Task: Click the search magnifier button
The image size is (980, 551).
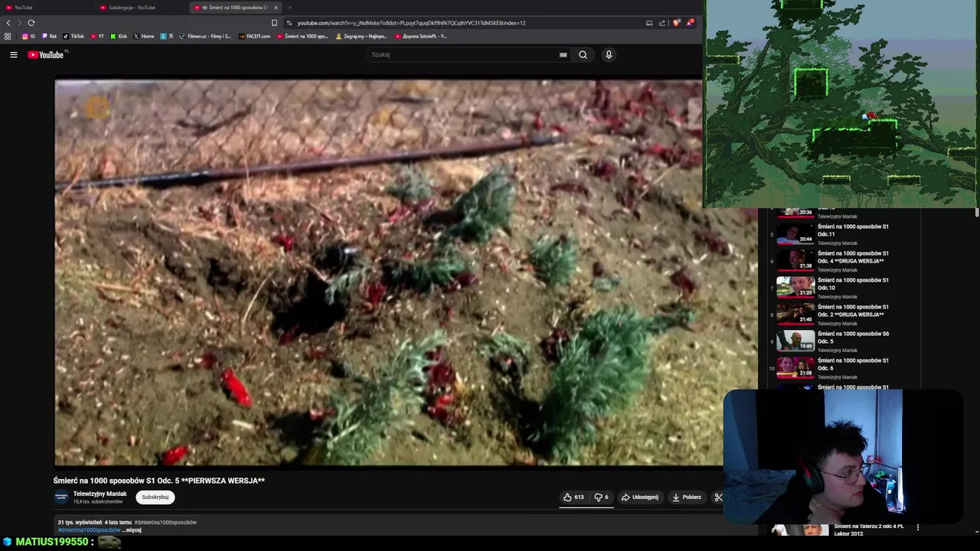Action: pos(583,54)
